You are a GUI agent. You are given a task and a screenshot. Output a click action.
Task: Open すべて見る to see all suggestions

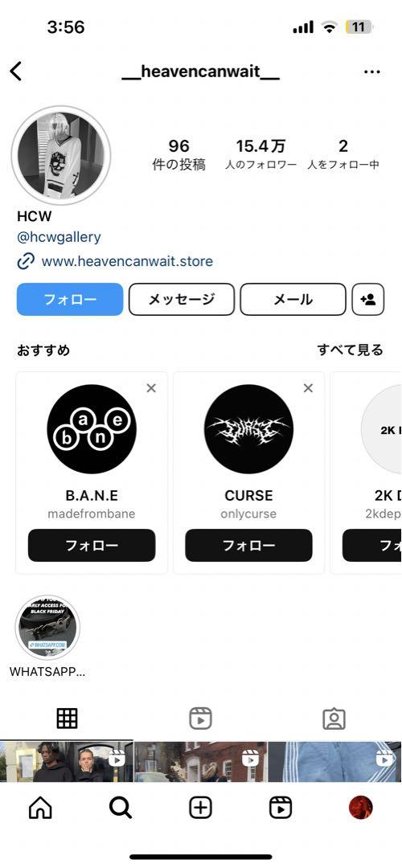350,350
